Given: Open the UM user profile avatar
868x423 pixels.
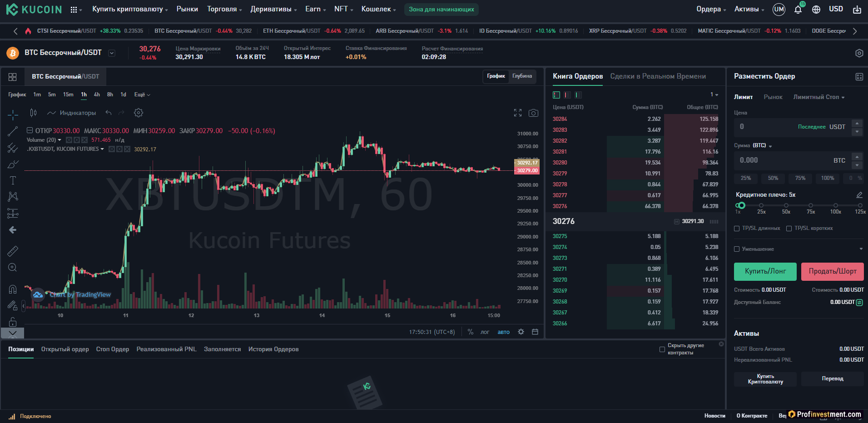Looking at the screenshot, I should pyautogui.click(x=779, y=9).
